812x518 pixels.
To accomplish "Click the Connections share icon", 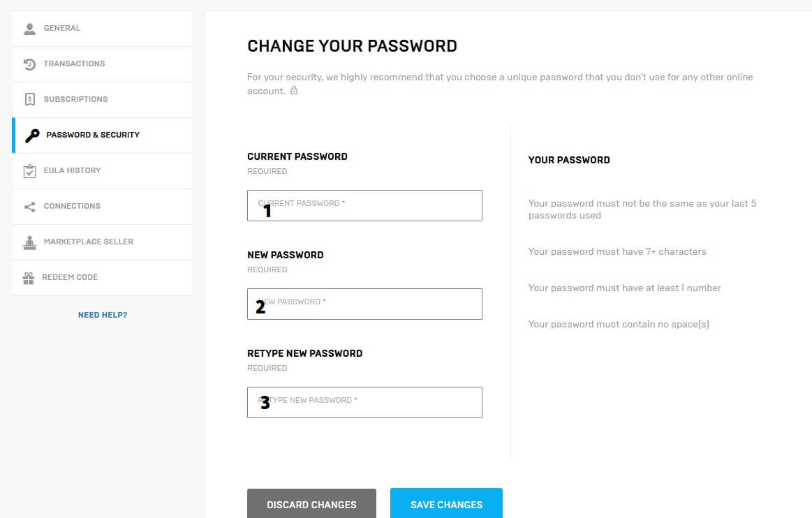I will click(x=29, y=207).
